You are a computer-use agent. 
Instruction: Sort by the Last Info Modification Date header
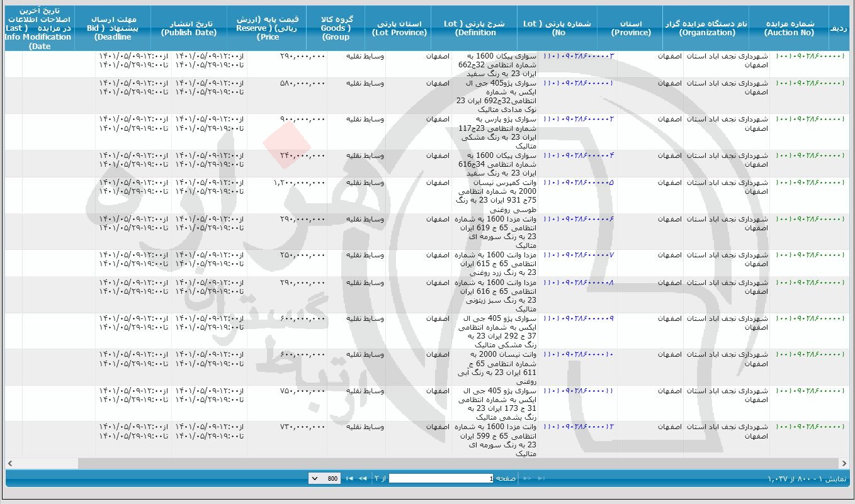pos(40,28)
